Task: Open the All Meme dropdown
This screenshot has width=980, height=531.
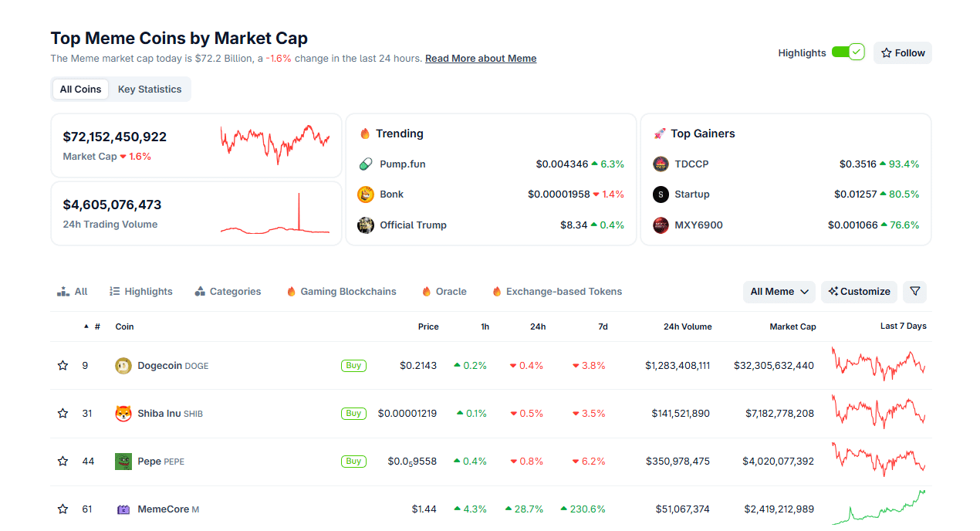Action: pyautogui.click(x=779, y=292)
